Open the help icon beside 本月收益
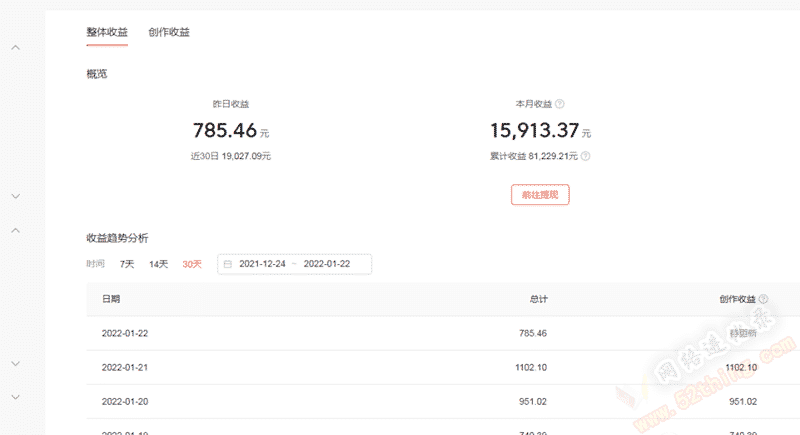 point(560,104)
